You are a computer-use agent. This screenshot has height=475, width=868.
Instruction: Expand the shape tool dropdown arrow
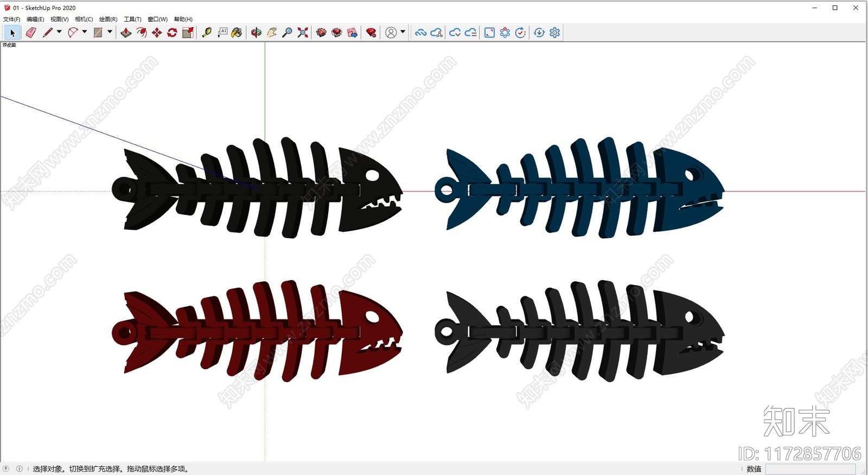click(110, 32)
